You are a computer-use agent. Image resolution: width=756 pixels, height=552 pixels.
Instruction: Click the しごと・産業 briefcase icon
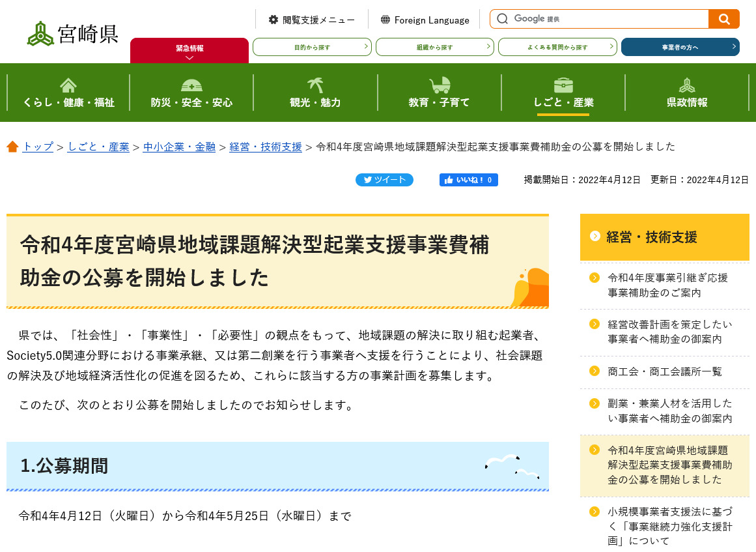(x=564, y=85)
